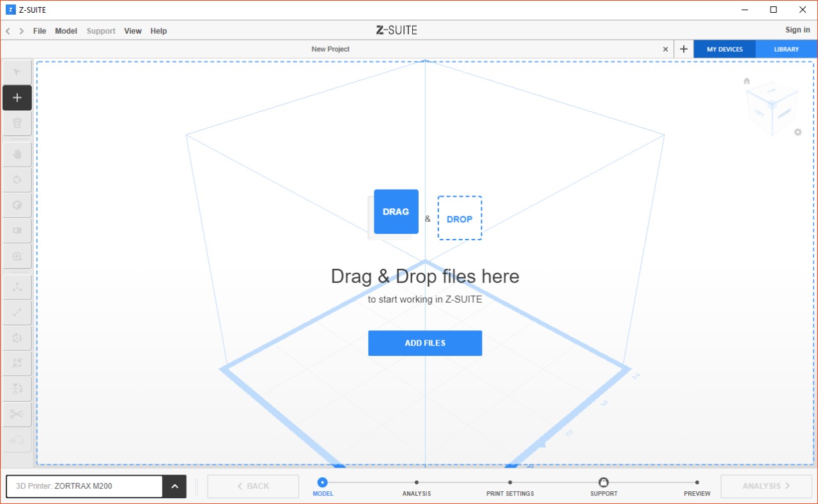Open the Model menu
Viewport: 818px width, 504px height.
pyautogui.click(x=66, y=31)
